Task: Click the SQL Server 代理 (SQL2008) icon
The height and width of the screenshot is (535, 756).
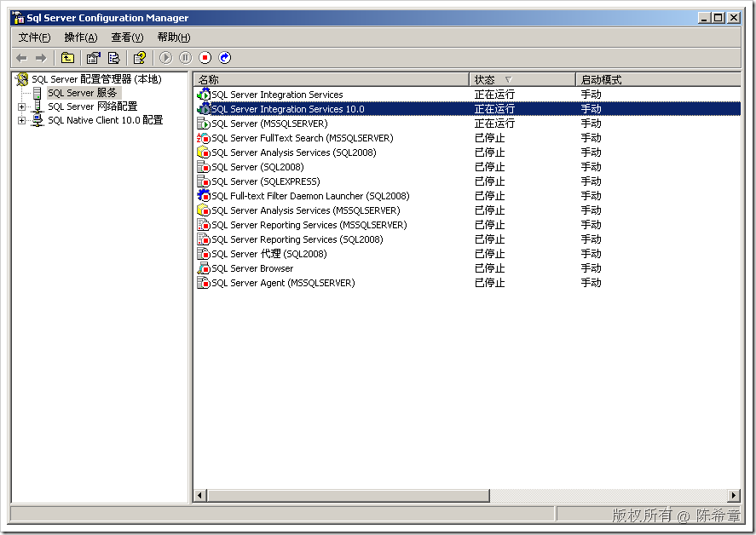Action: (x=204, y=254)
